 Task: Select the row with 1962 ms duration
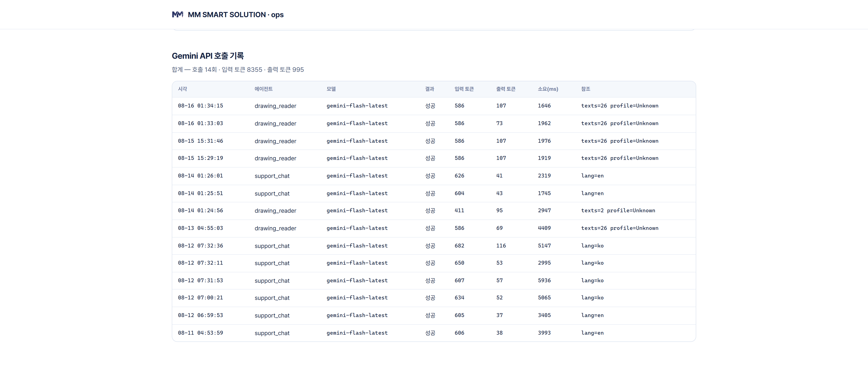[x=434, y=124]
